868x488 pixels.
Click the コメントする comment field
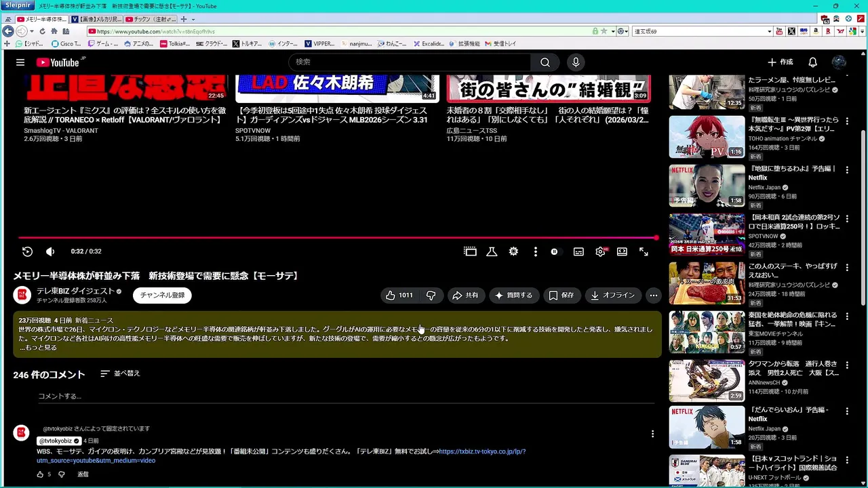[346, 396]
